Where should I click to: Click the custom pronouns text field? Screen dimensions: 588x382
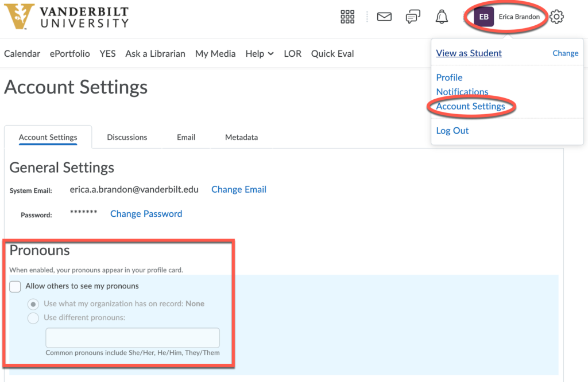tap(133, 337)
